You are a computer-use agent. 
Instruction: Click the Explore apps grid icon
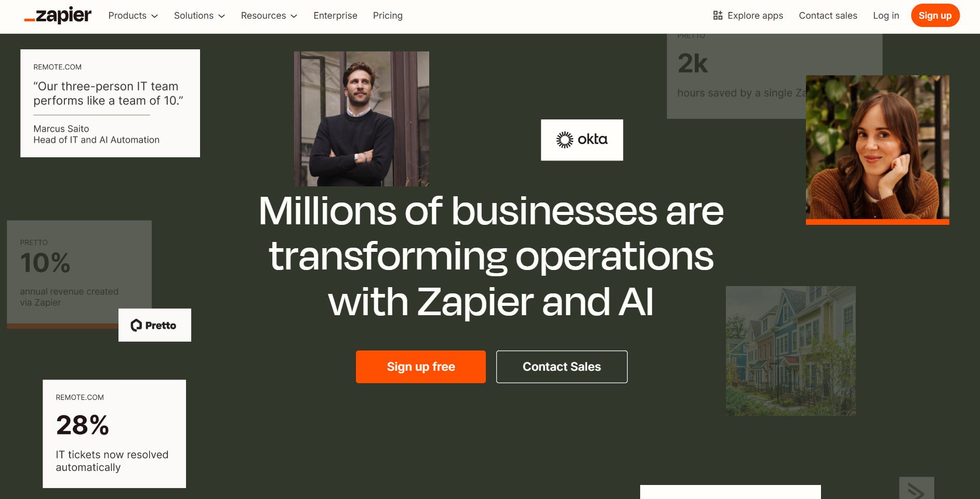(x=718, y=16)
